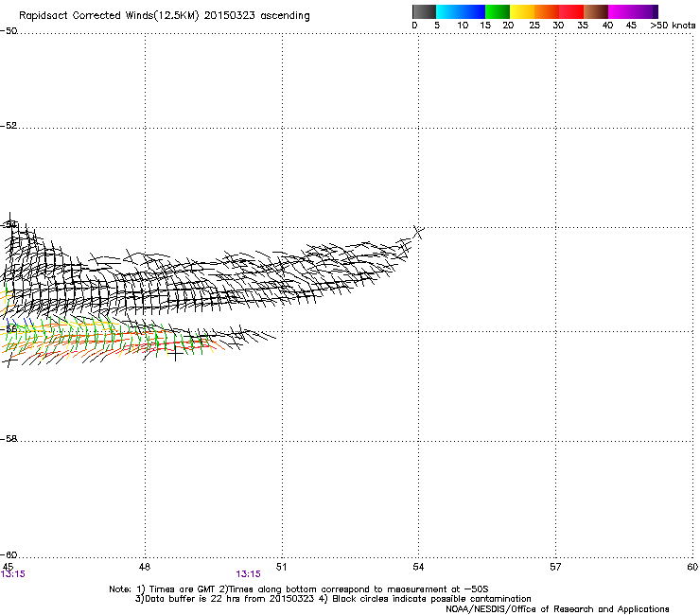The image size is (700, 615).
Task: Click the longitude label '45'
Action: (8, 567)
